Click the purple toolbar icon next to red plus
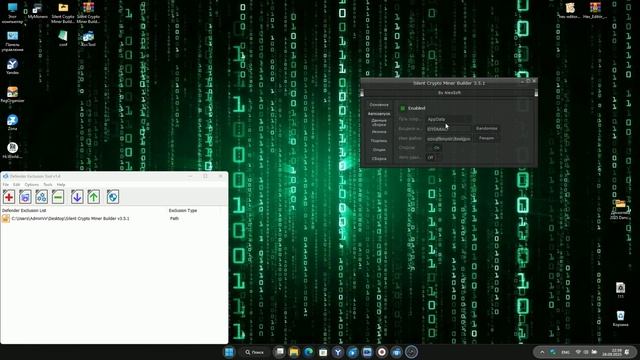The image size is (640, 360). [x=25, y=197]
